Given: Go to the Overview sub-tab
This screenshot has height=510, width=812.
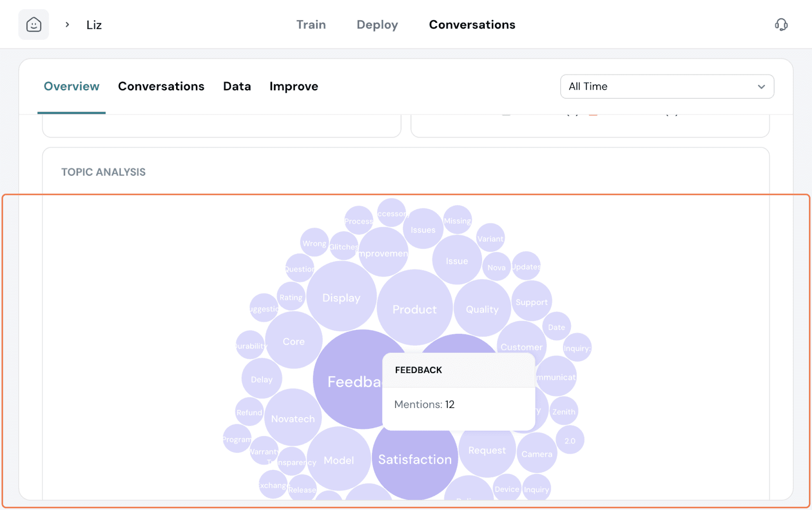Looking at the screenshot, I should pos(72,86).
